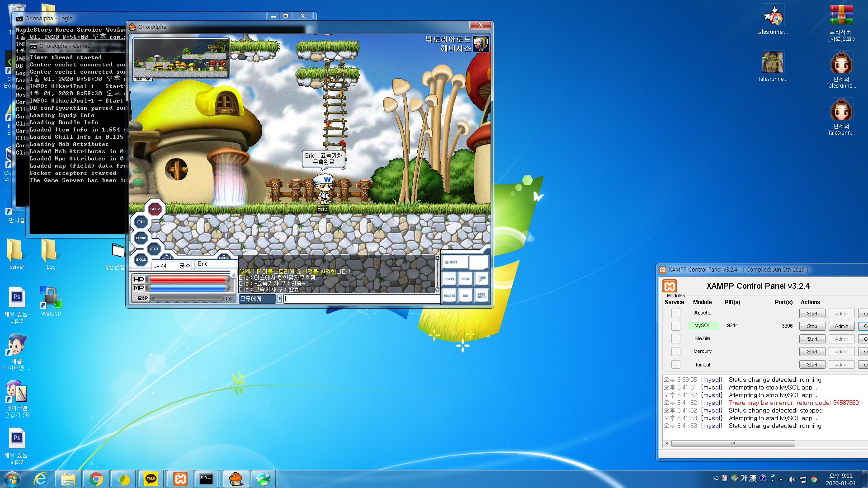Click the chat log scroll down arrow
Screen dimensions: 868x488
[437, 290]
